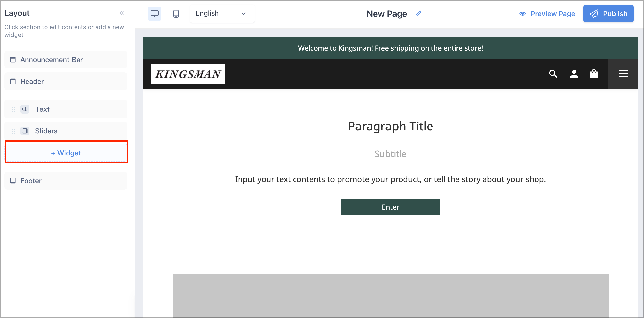This screenshot has width=644, height=318.
Task: Grab the drag handle of Sliders widget
Action: 13,131
